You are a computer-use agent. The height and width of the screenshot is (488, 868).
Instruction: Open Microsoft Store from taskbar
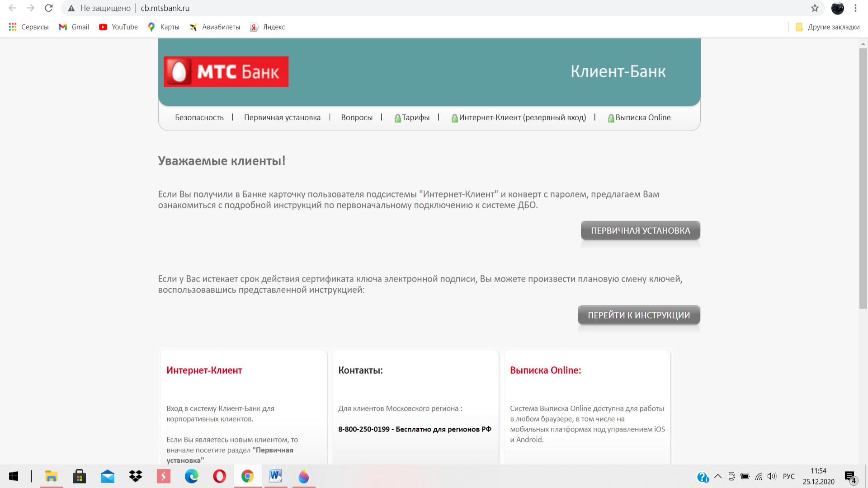[79, 476]
